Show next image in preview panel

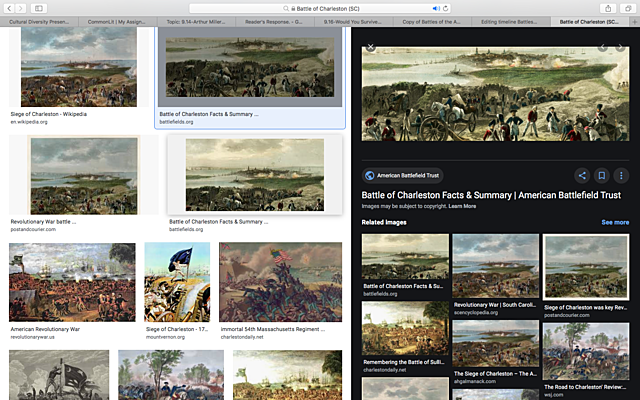(620, 47)
